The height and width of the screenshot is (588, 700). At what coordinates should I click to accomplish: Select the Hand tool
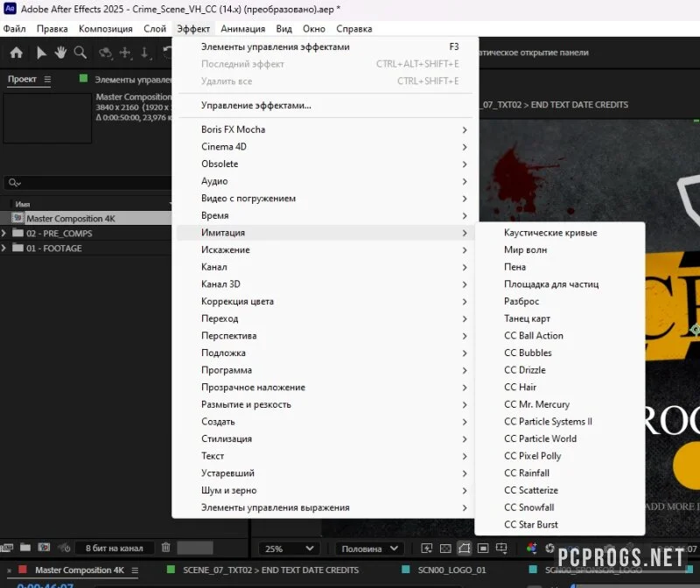[60, 52]
